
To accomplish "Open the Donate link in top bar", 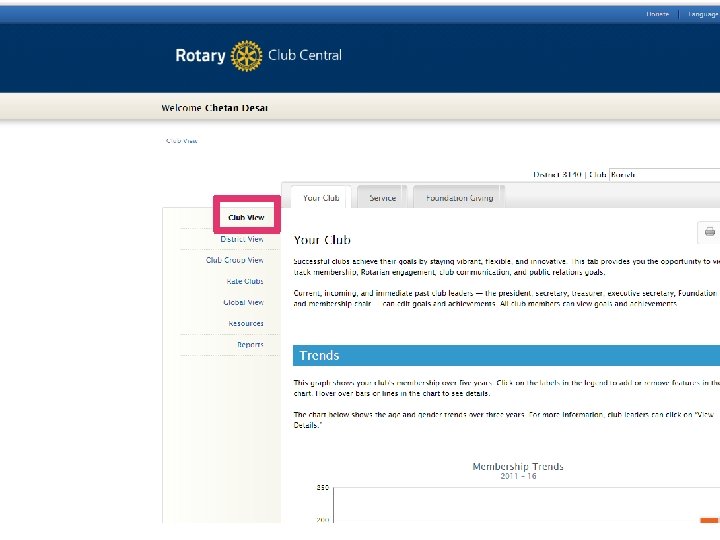I will pyautogui.click(x=658, y=14).
